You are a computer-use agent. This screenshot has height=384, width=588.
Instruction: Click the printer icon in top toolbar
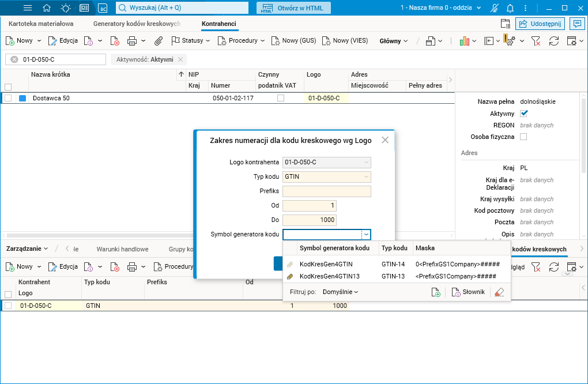pyautogui.click(x=132, y=41)
